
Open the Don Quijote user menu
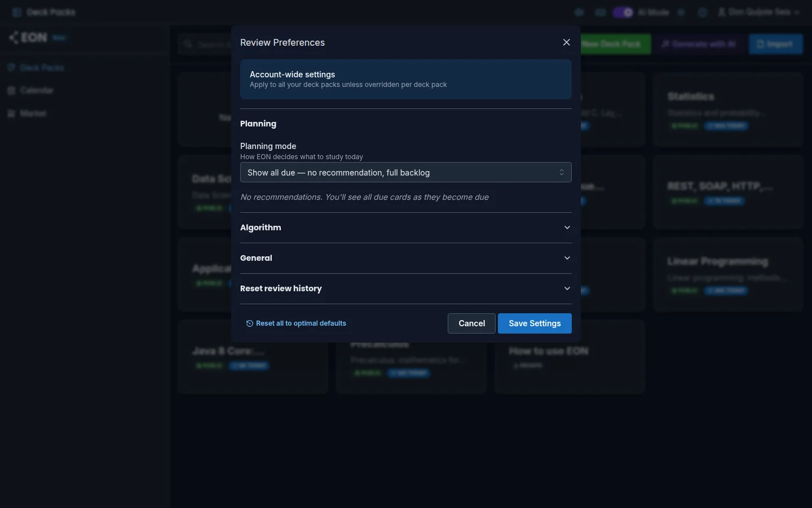[758, 12]
